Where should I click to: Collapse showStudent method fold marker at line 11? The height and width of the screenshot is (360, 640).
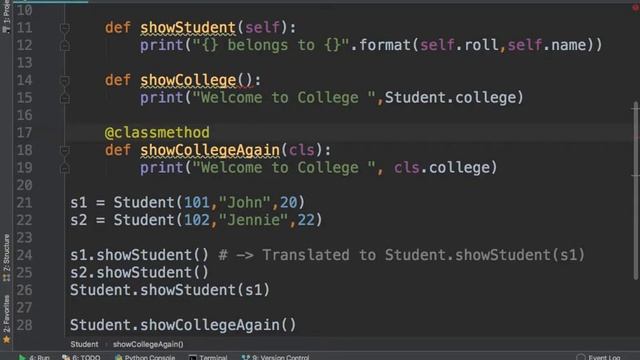pyautogui.click(x=64, y=28)
